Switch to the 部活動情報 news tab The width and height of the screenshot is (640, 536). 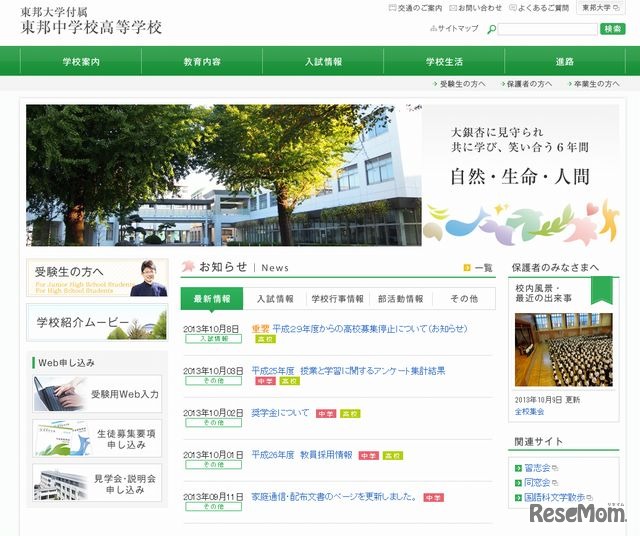[401, 299]
